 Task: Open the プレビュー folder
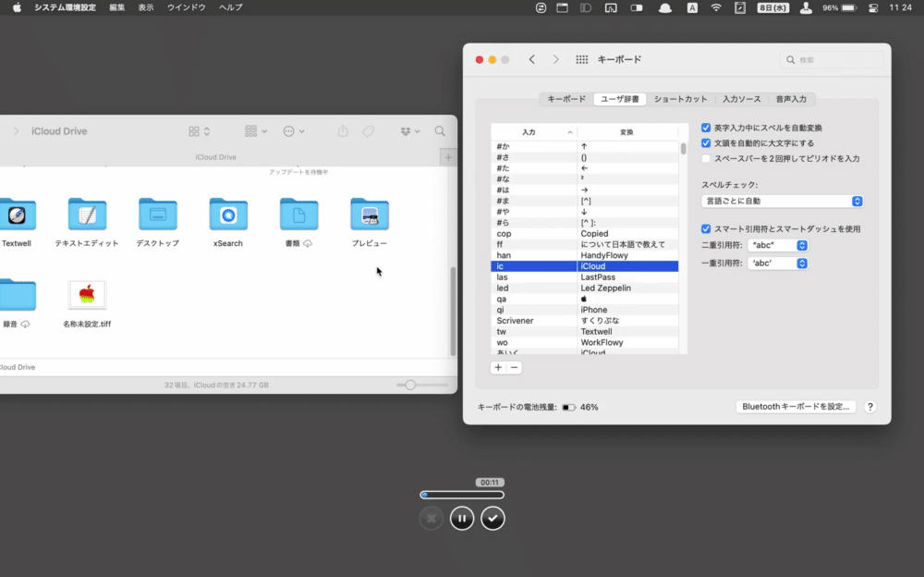370,215
